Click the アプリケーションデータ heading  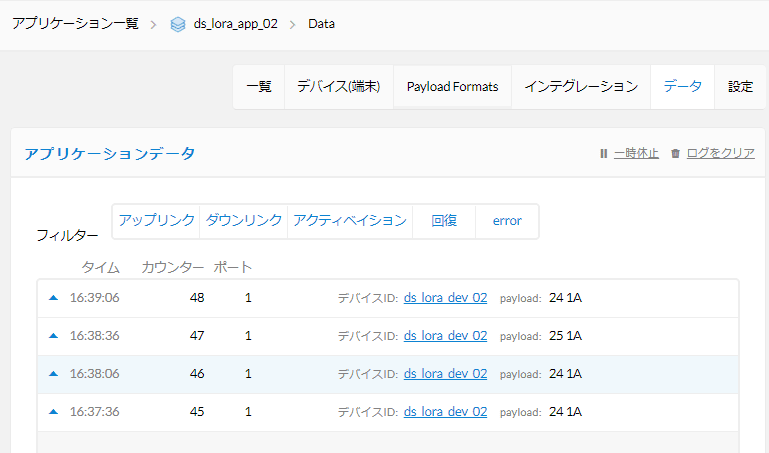click(110, 153)
